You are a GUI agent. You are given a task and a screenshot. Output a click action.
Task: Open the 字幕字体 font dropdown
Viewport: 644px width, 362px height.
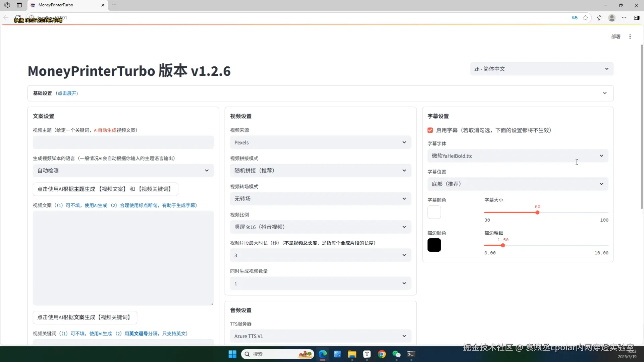(x=517, y=156)
